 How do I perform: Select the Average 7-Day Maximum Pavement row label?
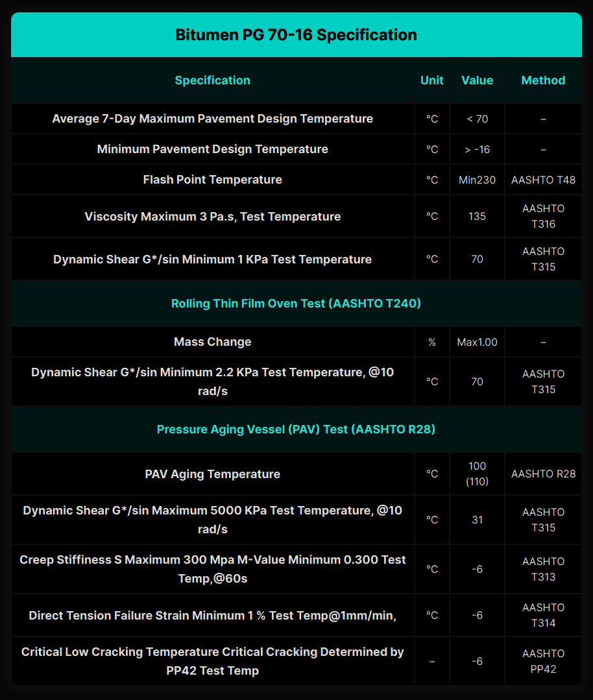(x=212, y=119)
